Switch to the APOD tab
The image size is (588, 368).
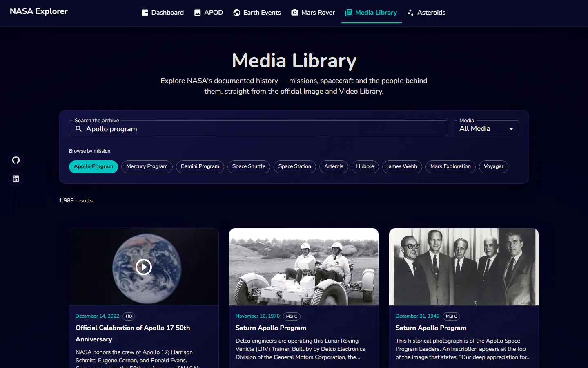[209, 13]
